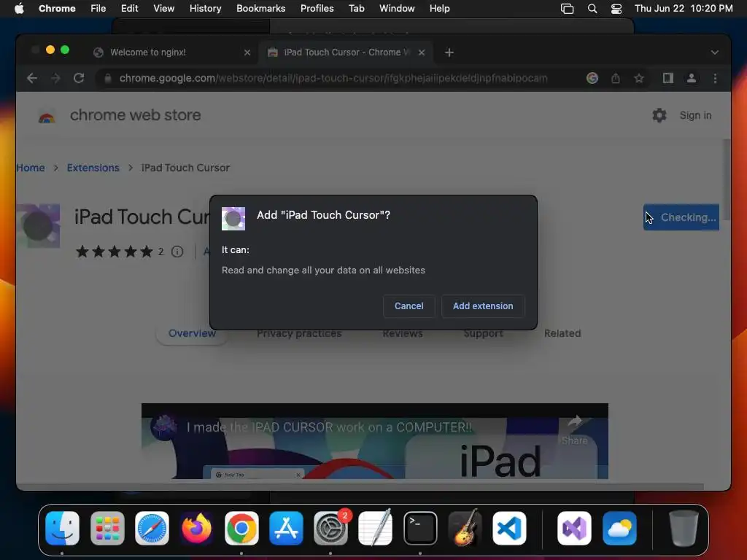This screenshot has width=747, height=560.
Task: Open the File menu
Action: [x=98, y=9]
